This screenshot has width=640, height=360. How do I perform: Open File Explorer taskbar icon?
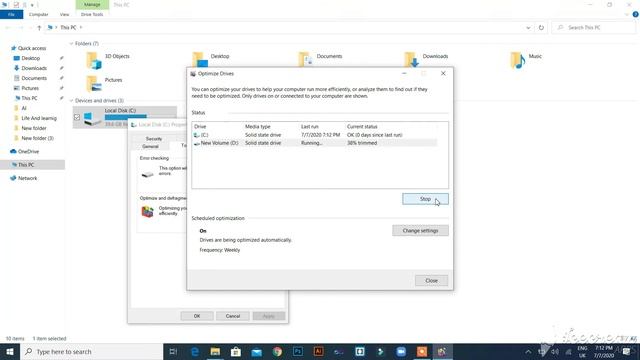(x=215, y=351)
